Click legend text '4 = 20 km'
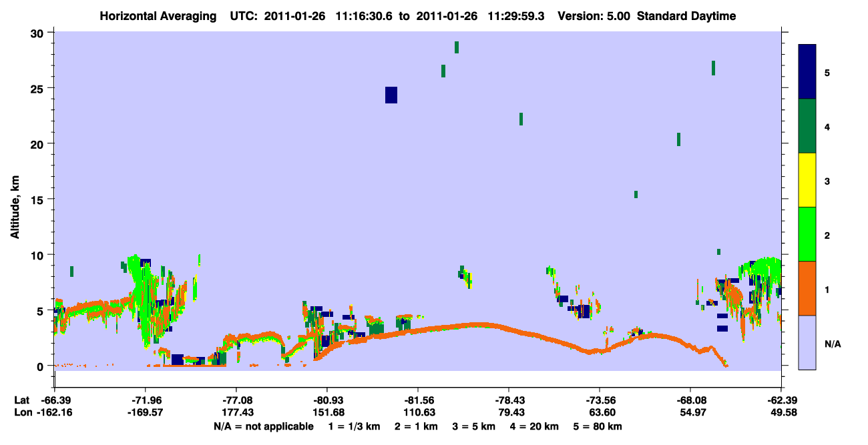Screen dimensions: 868x445 pos(534,426)
